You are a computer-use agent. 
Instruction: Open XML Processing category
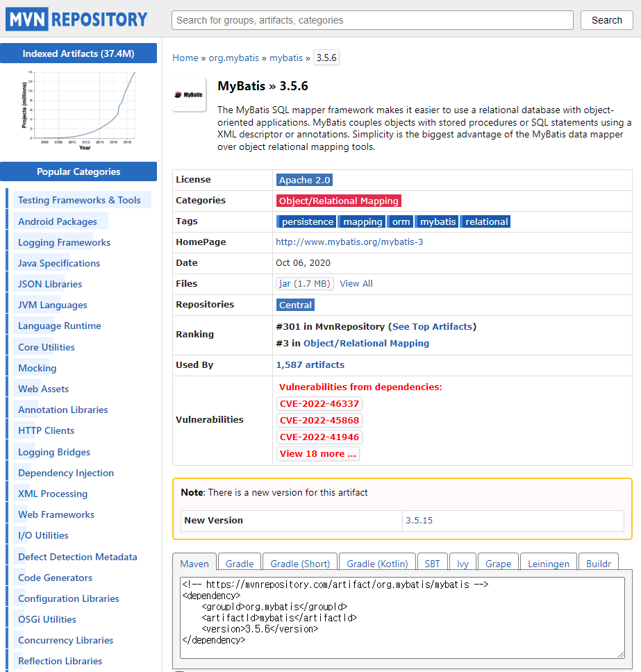click(x=53, y=494)
